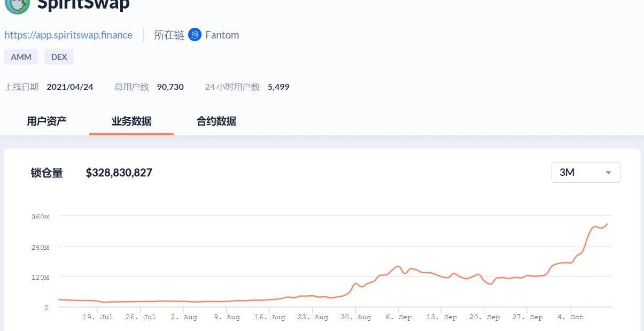This screenshot has height=331, width=644.
Task: Open the 合约数据 tab
Action: [x=216, y=121]
